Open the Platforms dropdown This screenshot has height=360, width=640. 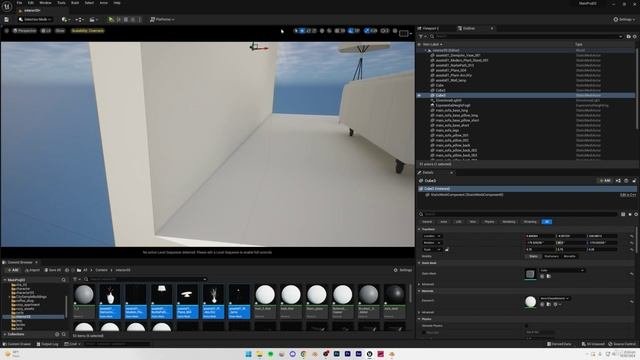[162, 19]
